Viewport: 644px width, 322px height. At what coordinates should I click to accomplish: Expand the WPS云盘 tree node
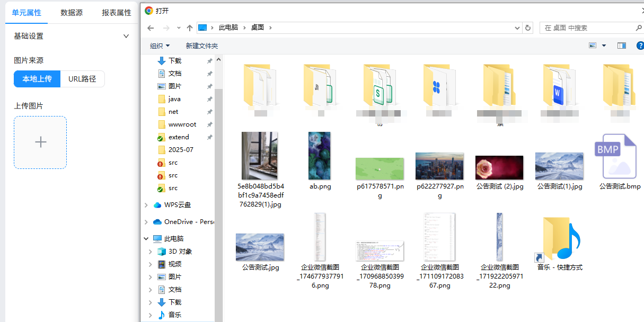pos(146,205)
